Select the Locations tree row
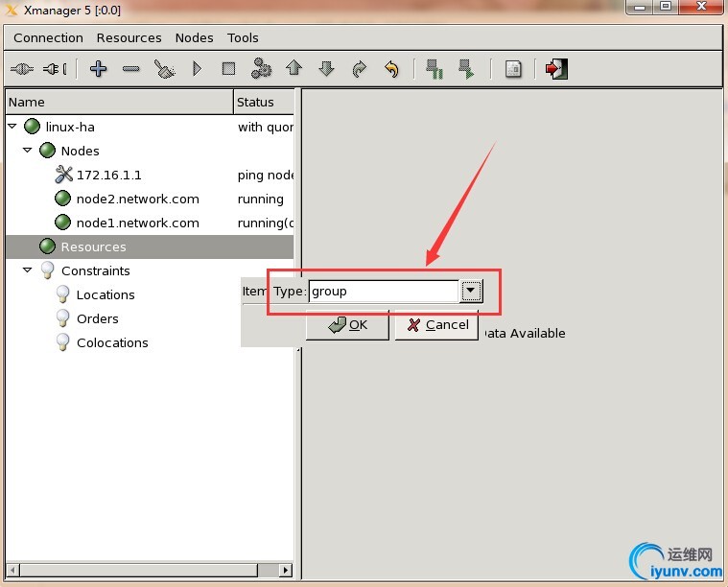The width and height of the screenshot is (728, 587). point(106,294)
